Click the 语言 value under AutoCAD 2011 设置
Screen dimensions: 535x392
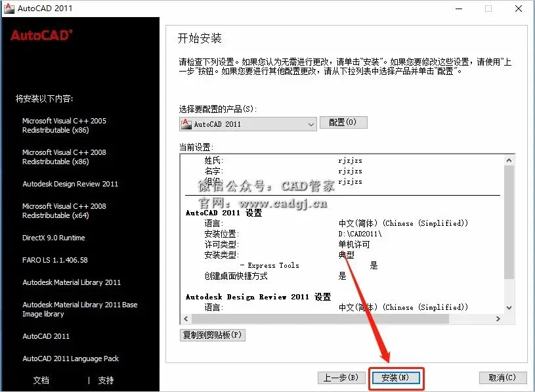point(403,223)
